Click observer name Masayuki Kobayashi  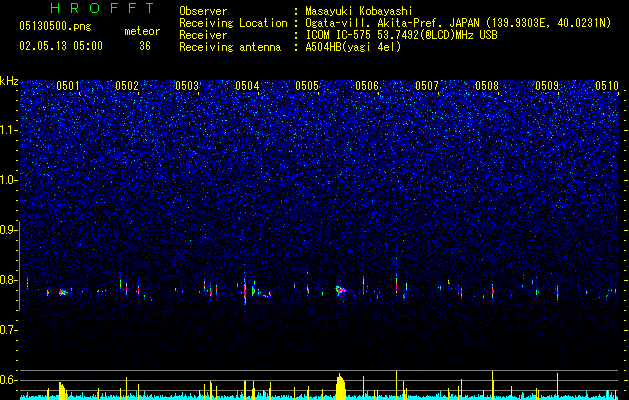pos(359,11)
